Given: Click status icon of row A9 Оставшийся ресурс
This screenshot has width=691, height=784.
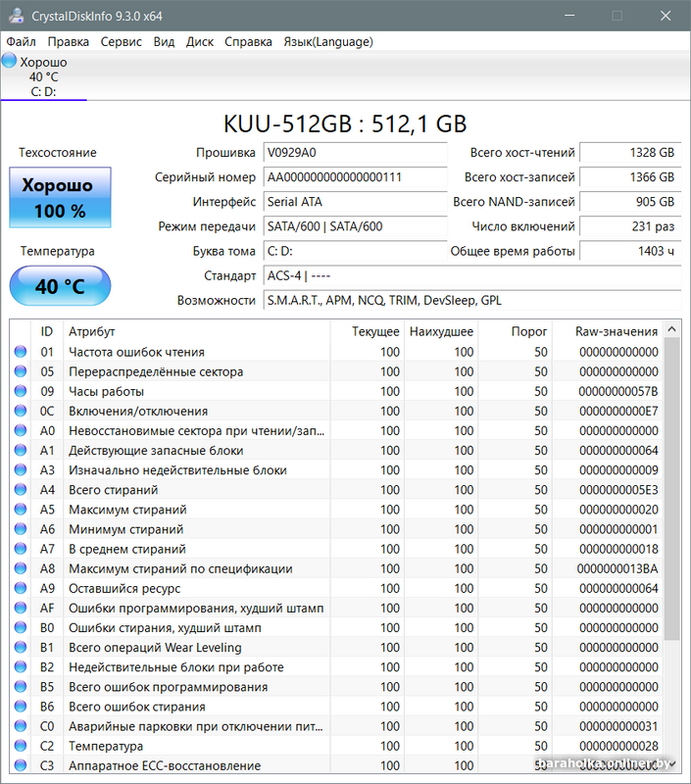Looking at the screenshot, I should [21, 588].
